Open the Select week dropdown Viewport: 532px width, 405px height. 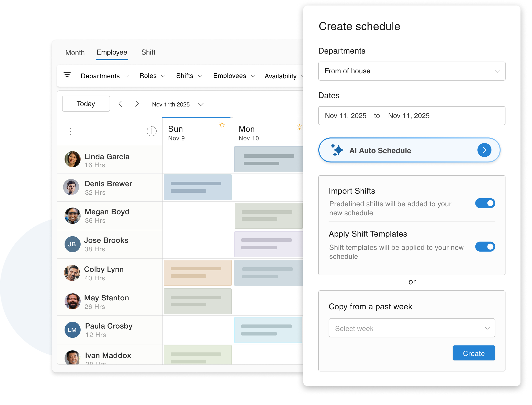pyautogui.click(x=412, y=328)
